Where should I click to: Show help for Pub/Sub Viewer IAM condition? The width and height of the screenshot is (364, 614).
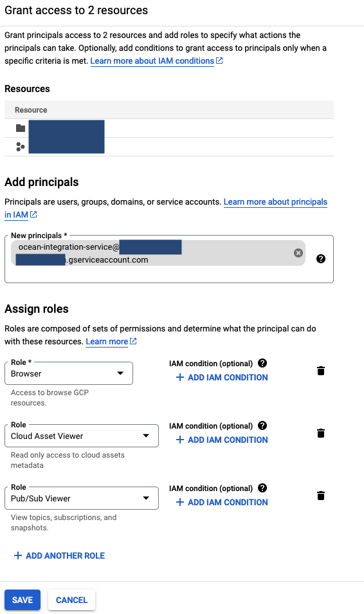pyautogui.click(x=262, y=488)
